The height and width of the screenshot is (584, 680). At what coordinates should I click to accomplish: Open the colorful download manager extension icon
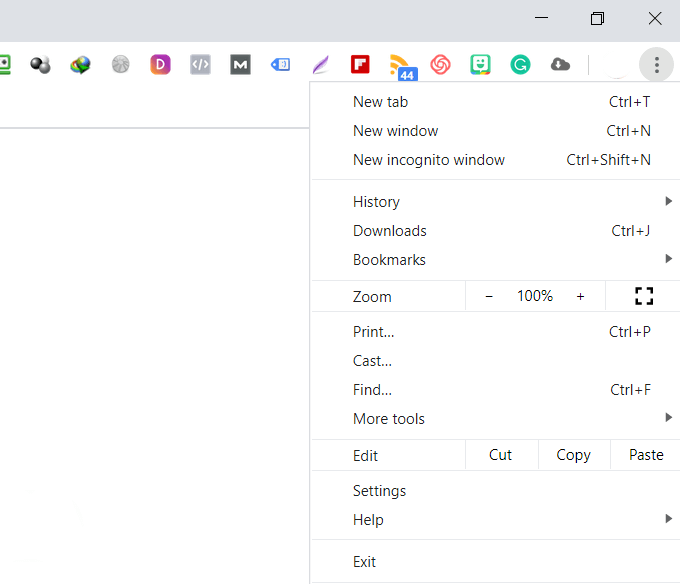tap(80, 65)
